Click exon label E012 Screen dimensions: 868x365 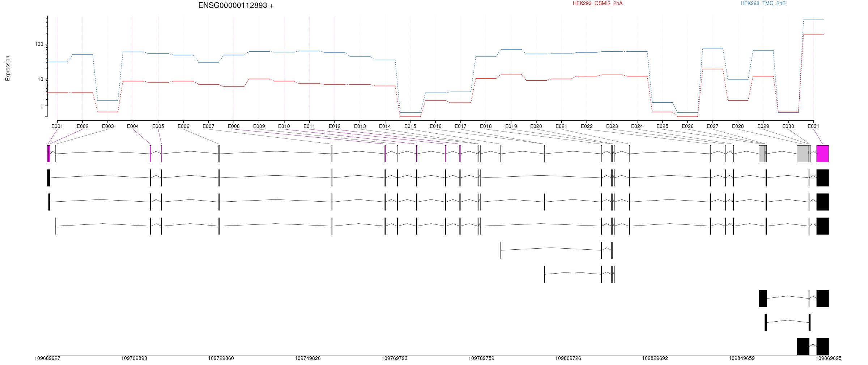pyautogui.click(x=335, y=126)
